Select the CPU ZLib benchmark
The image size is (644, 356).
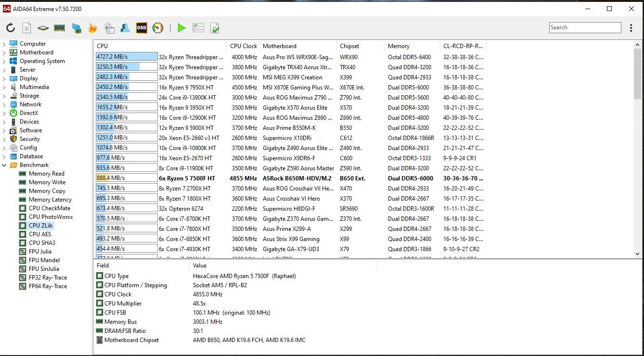click(x=41, y=226)
